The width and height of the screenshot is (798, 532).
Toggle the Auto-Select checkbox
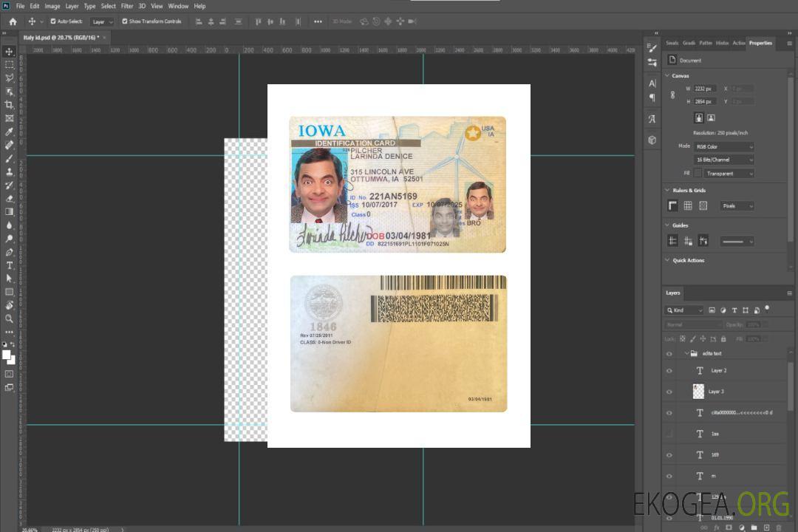(52, 21)
